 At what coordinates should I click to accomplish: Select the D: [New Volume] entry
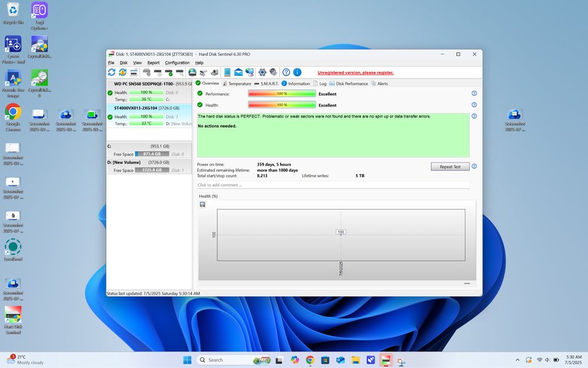(x=149, y=167)
